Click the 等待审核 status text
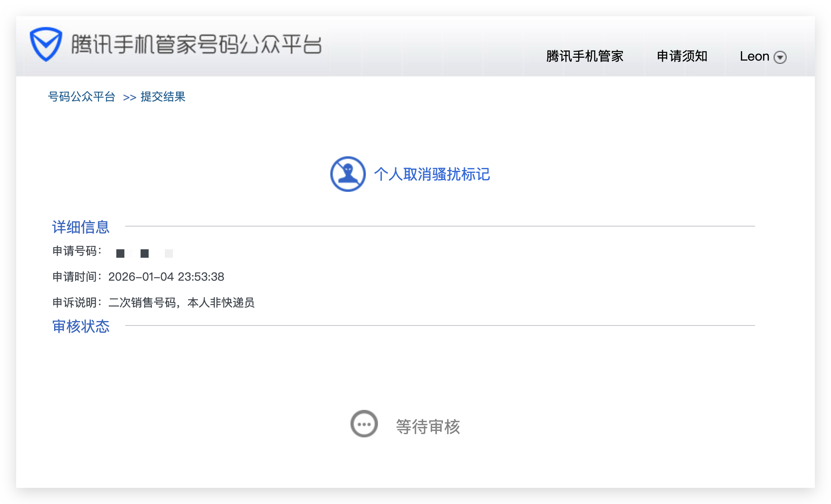Image resolution: width=831 pixels, height=504 pixels. coord(428,426)
